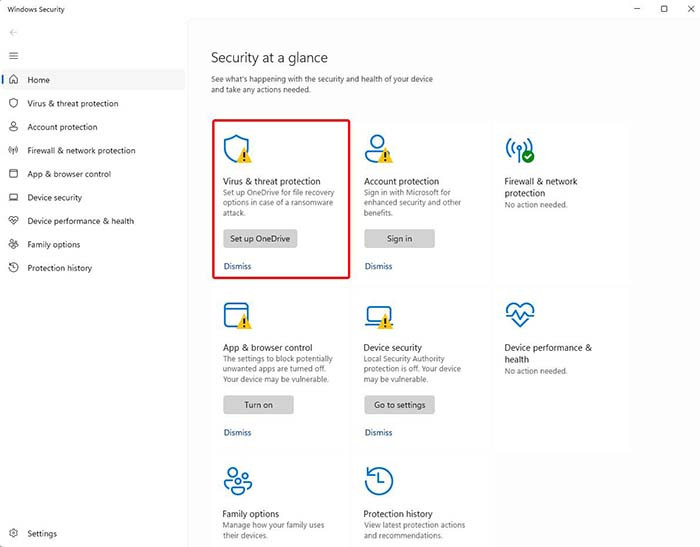The width and height of the screenshot is (700, 547).
Task: Click the Protection history card title
Action: (398, 514)
